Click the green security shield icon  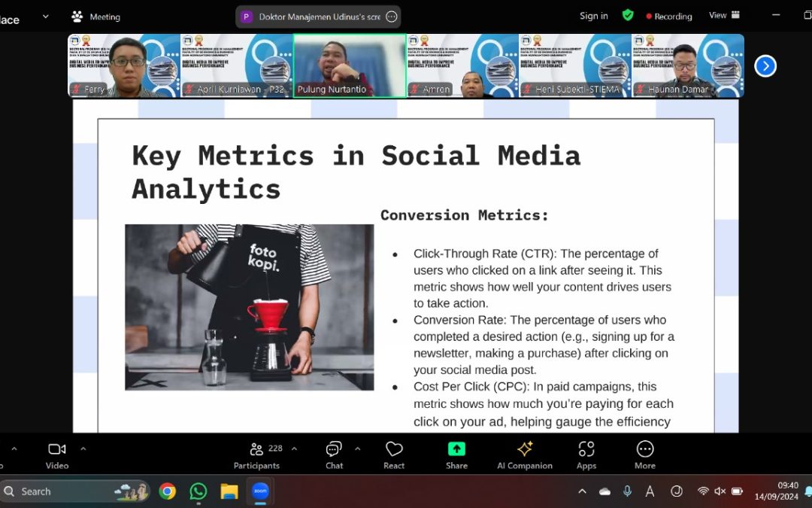point(628,15)
